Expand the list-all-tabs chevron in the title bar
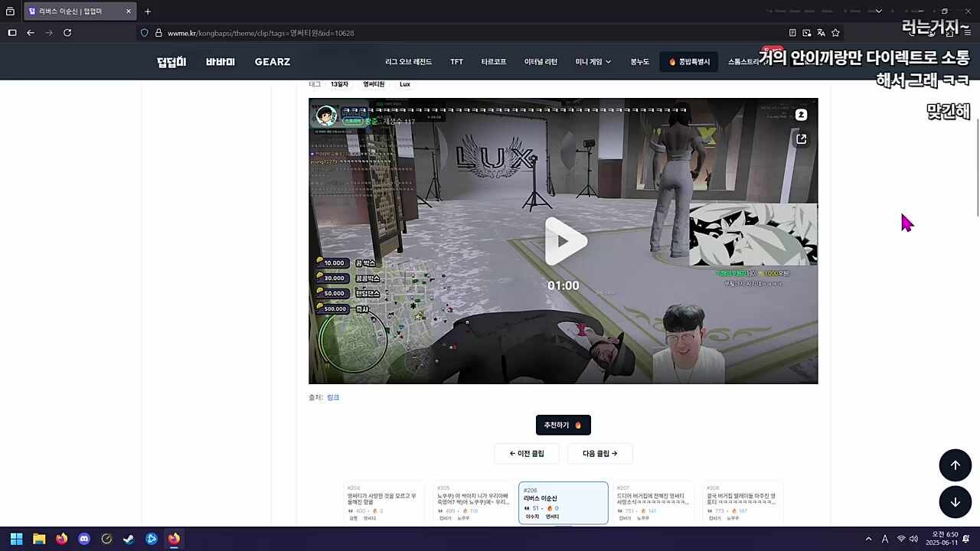Image resolution: width=980 pixels, height=551 pixels. click(879, 11)
